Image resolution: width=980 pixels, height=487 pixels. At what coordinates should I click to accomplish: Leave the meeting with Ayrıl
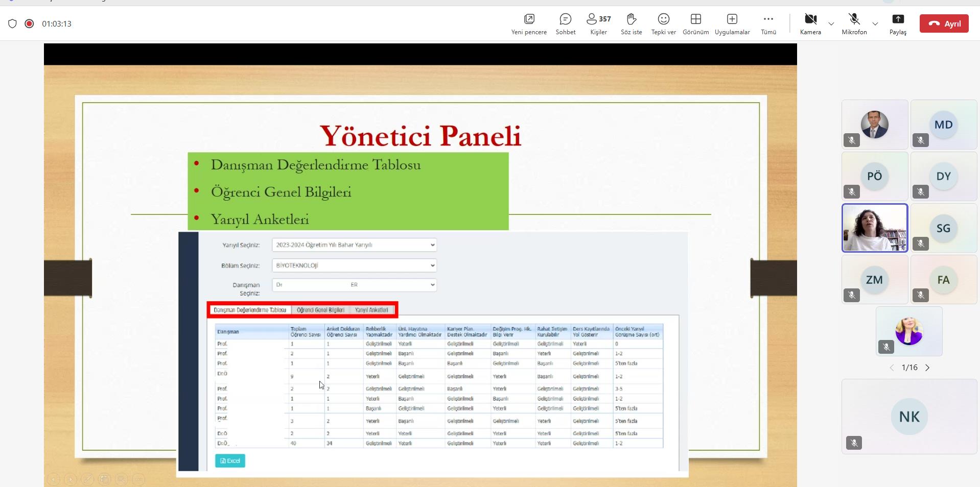click(944, 23)
